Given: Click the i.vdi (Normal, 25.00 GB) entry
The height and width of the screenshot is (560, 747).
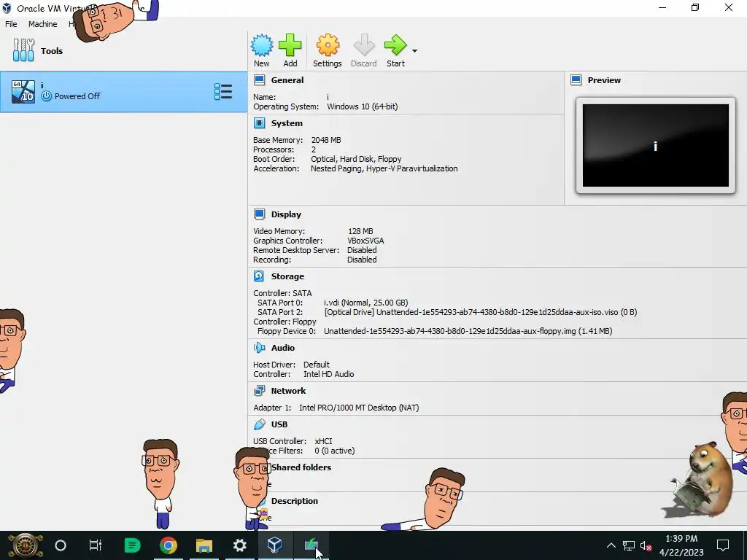Looking at the screenshot, I should click(x=366, y=303).
